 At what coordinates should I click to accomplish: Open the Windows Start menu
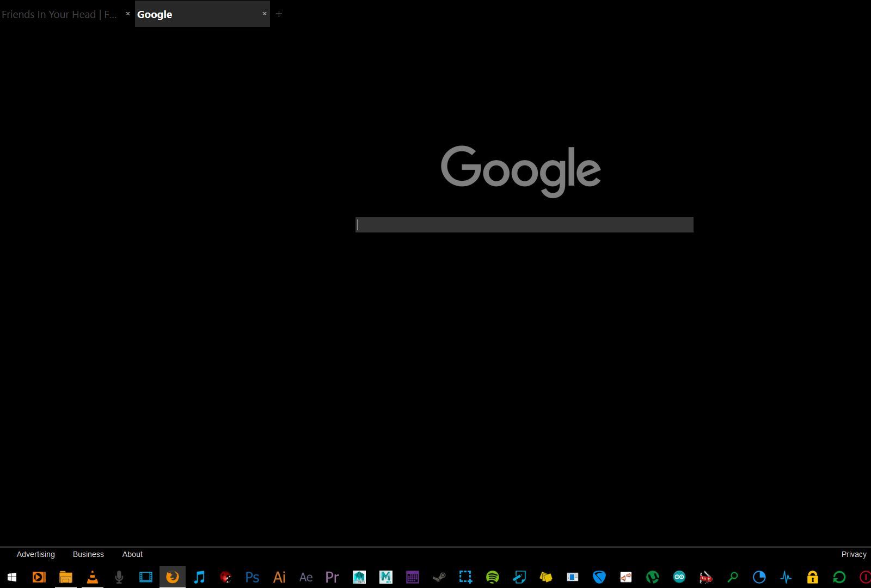tap(11, 577)
